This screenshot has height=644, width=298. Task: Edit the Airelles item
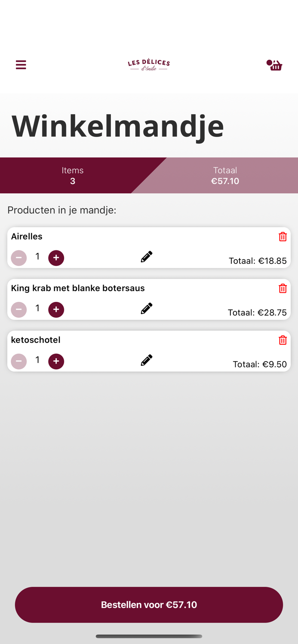tap(147, 257)
